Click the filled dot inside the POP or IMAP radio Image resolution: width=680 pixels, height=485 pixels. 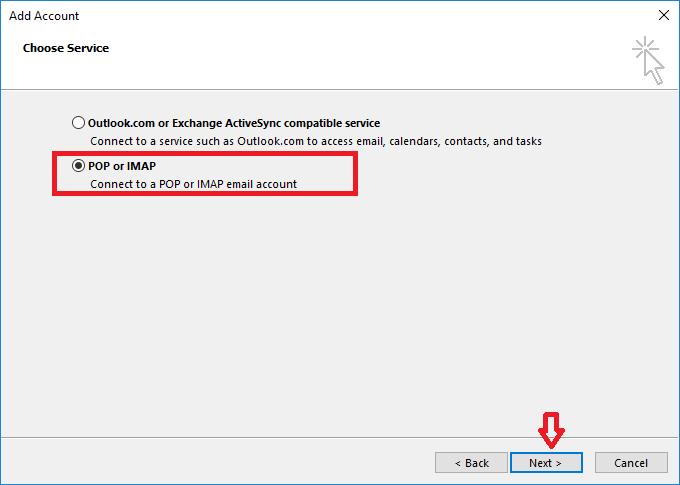click(79, 165)
